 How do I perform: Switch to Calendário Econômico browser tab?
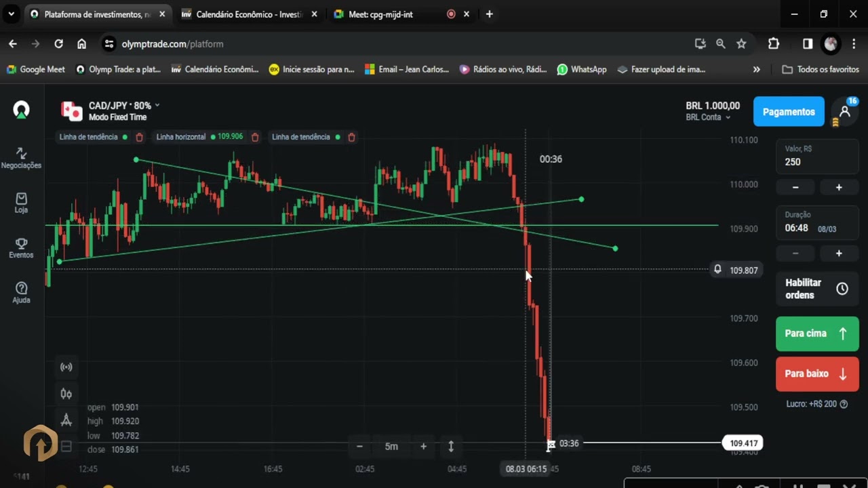(248, 14)
